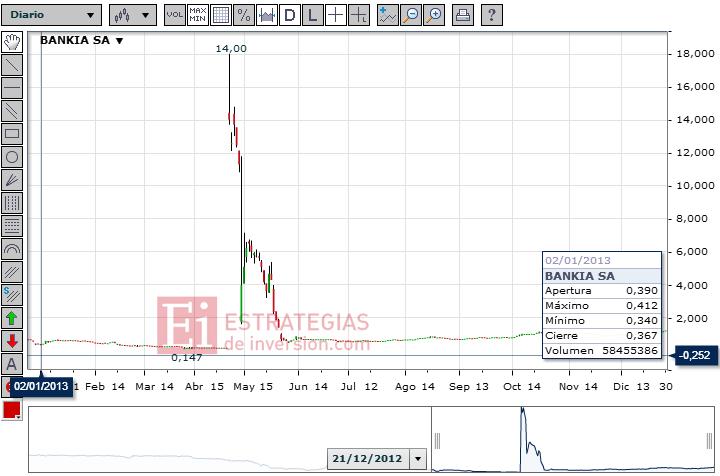Screen dimensions: 720x476
Task: Click the May 15 axis label
Action: [253, 386]
